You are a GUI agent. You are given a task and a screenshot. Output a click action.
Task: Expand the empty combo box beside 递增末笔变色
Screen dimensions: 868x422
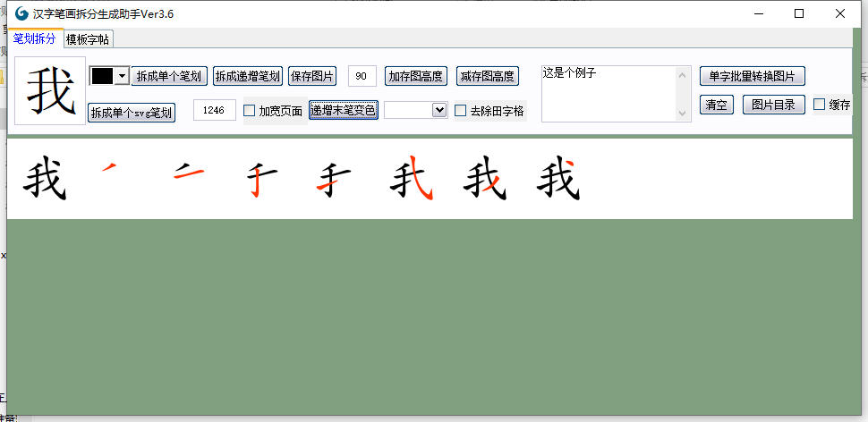click(438, 110)
